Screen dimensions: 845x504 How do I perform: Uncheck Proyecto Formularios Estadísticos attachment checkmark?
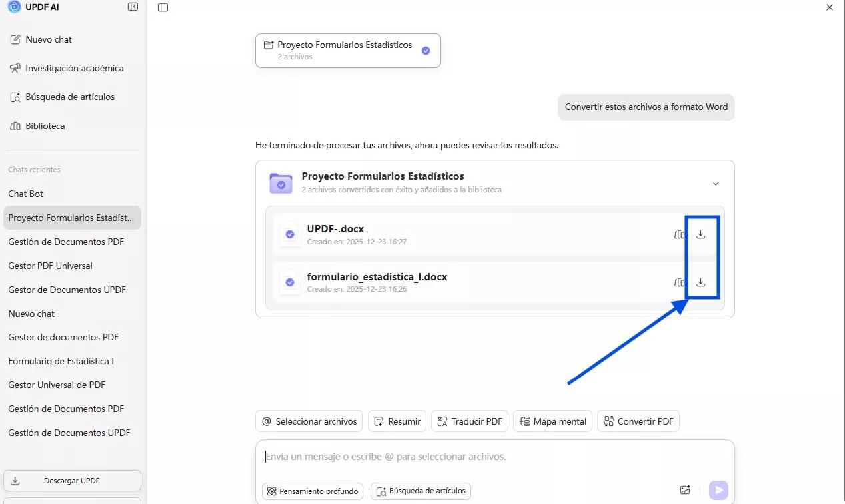426,51
